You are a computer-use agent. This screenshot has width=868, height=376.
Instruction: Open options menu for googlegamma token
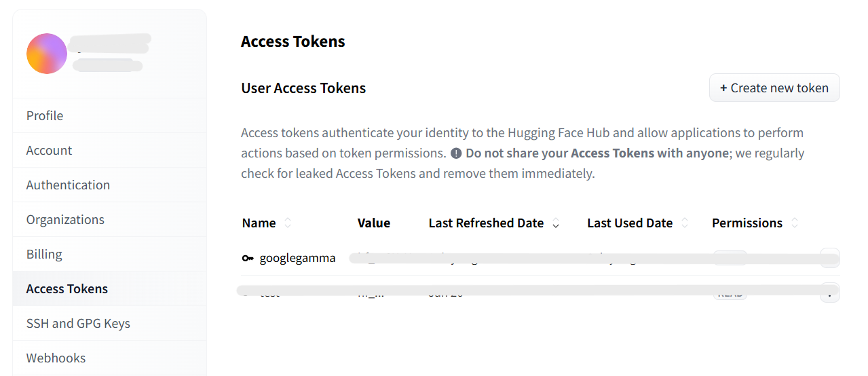point(829,259)
